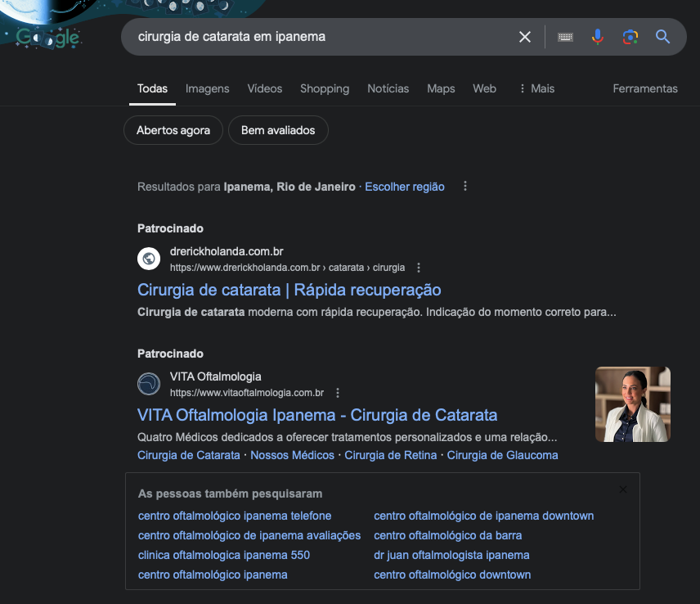700x604 pixels.
Task: Open the on-screen keyboard icon
Action: click(565, 37)
